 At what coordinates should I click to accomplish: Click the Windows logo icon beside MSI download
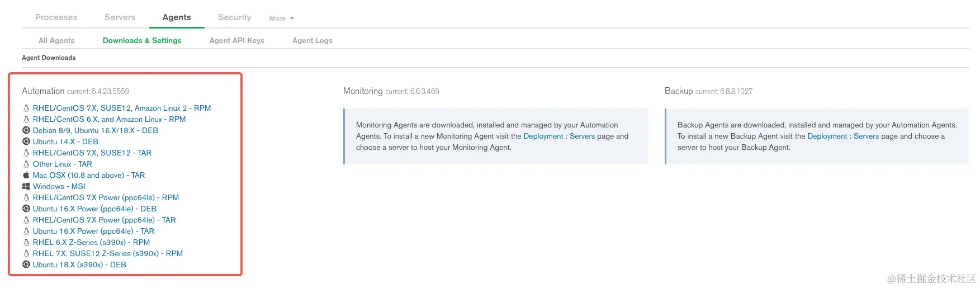tap(26, 186)
